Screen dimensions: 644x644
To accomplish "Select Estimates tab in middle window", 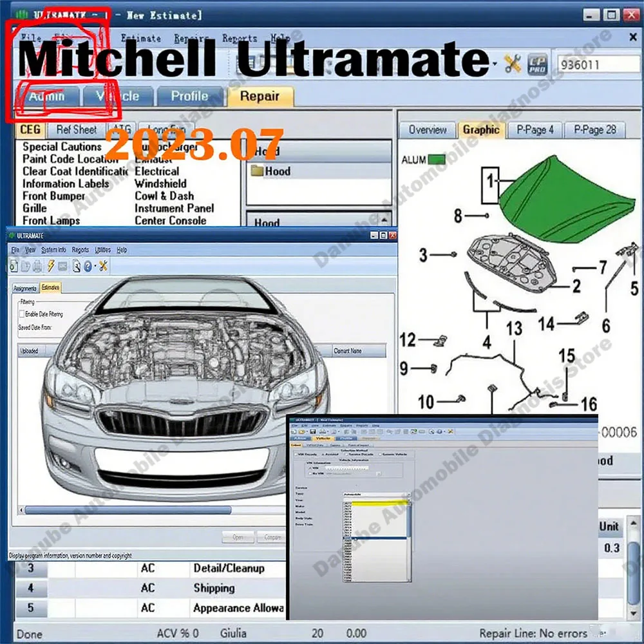I will pyautogui.click(x=50, y=287).
